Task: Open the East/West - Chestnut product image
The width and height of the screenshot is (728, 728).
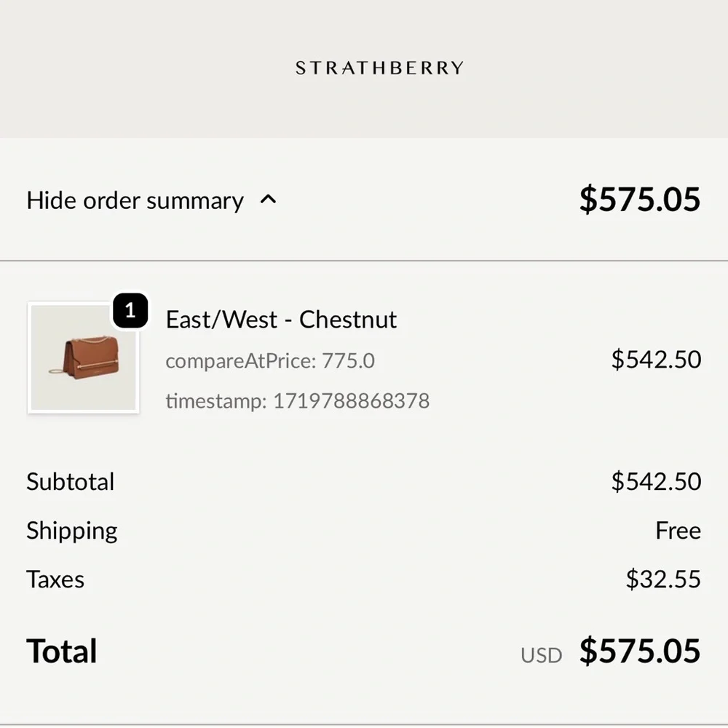Action: pos(83,357)
